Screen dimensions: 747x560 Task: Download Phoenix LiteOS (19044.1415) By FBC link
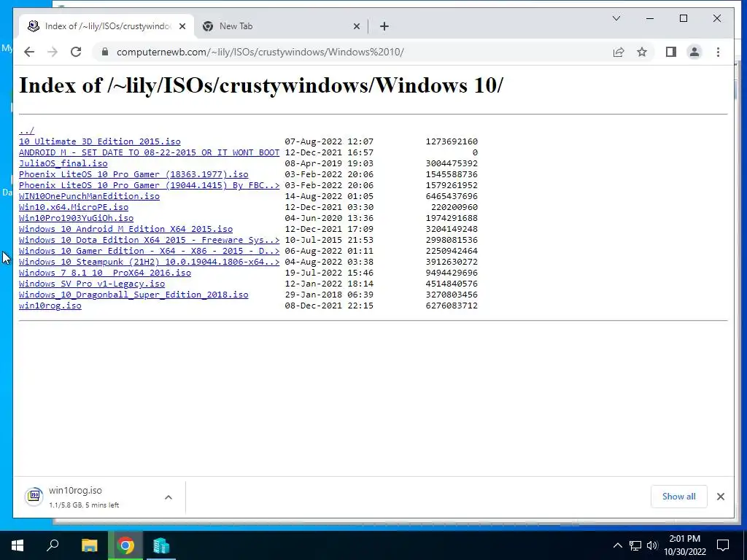coord(149,185)
